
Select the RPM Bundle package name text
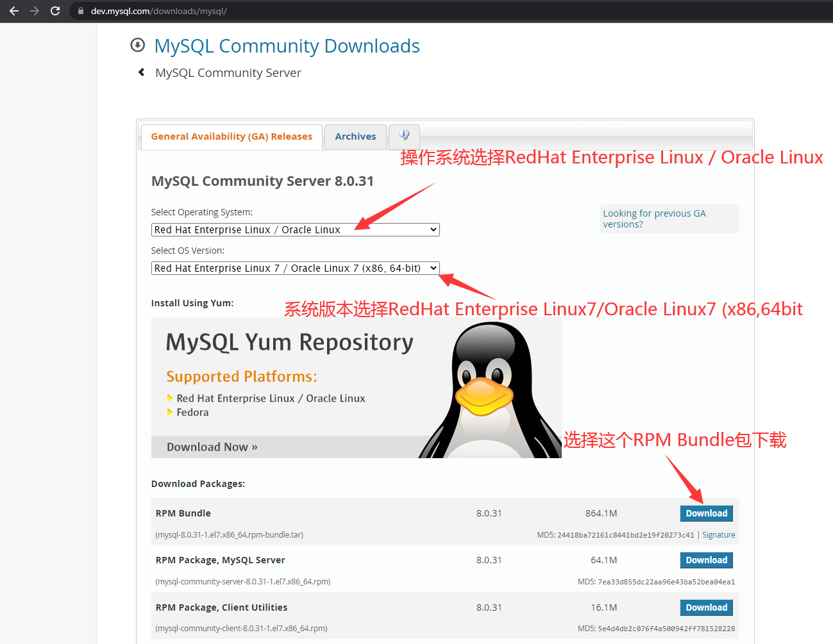pyautogui.click(x=183, y=513)
